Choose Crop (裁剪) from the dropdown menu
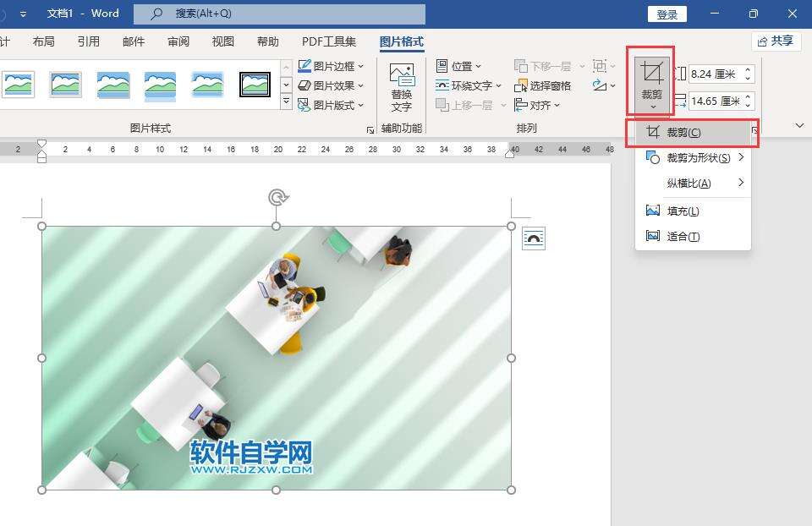812x526 pixels. 683,133
